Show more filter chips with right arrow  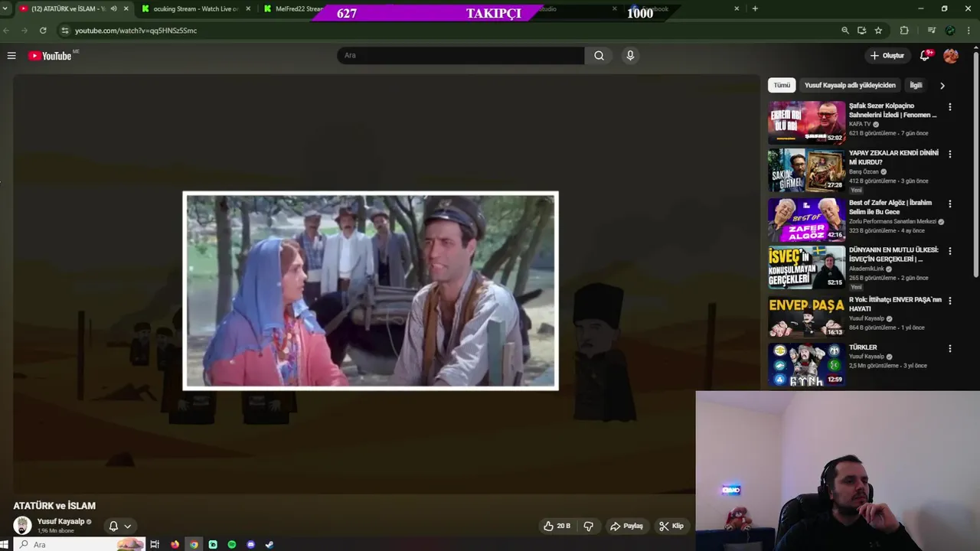tap(942, 86)
